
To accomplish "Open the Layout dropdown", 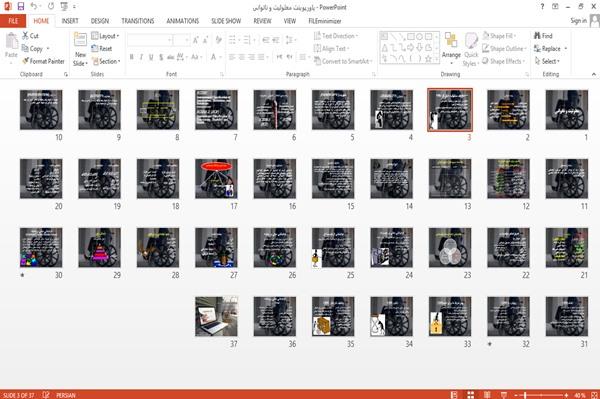I will (105, 36).
